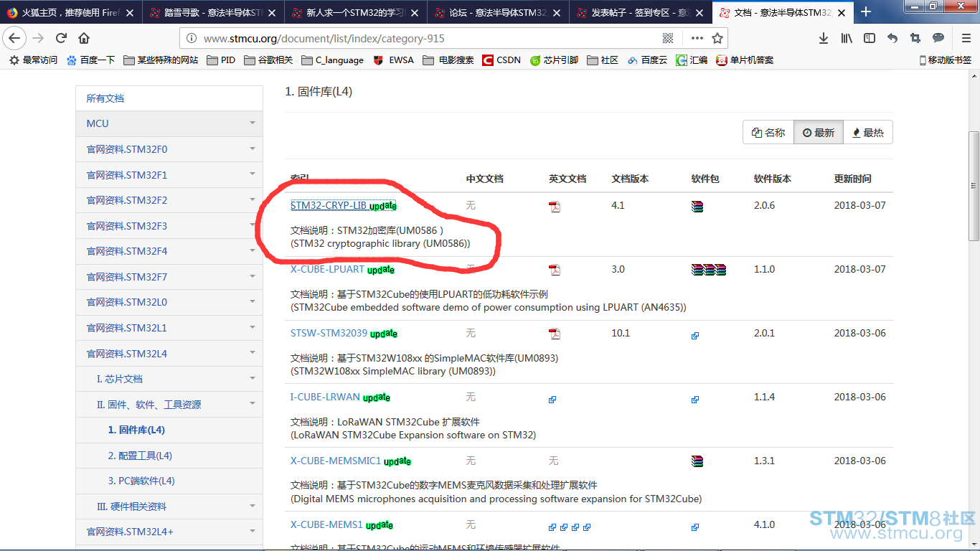This screenshot has height=551, width=980.
Task: Expand 官网资料.STM32F2 sidebar section
Action: coord(253,200)
